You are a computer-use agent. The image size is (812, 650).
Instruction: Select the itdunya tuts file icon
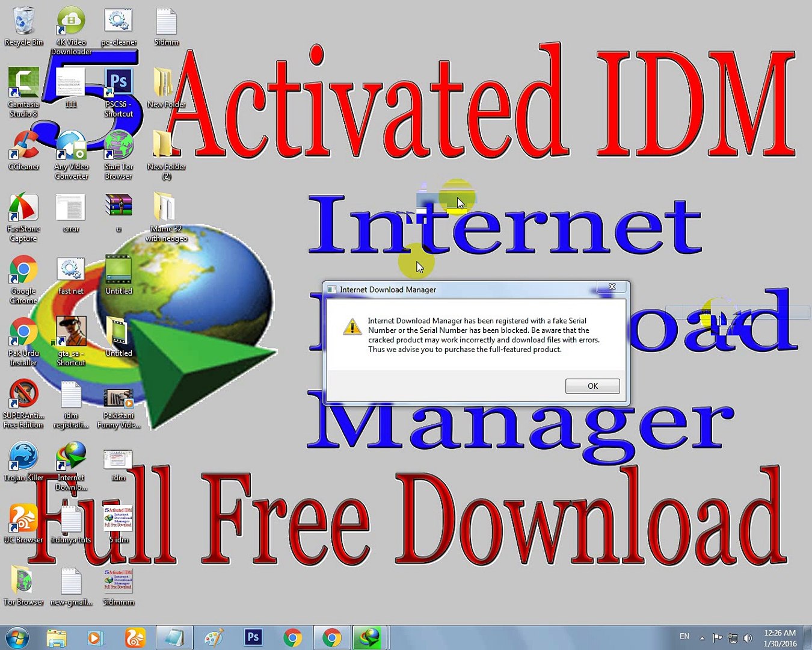tap(71, 524)
